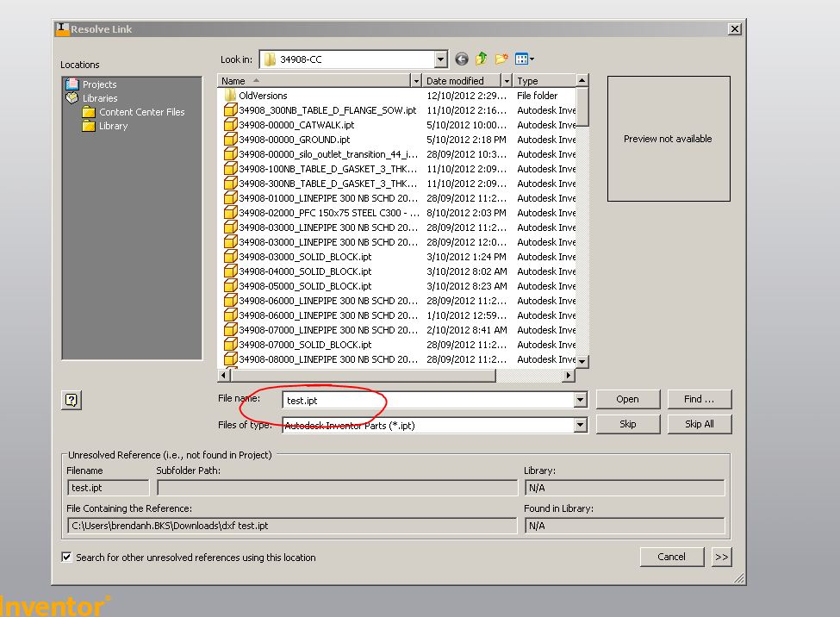
Task: Click the Skip All button
Action: [x=699, y=423]
